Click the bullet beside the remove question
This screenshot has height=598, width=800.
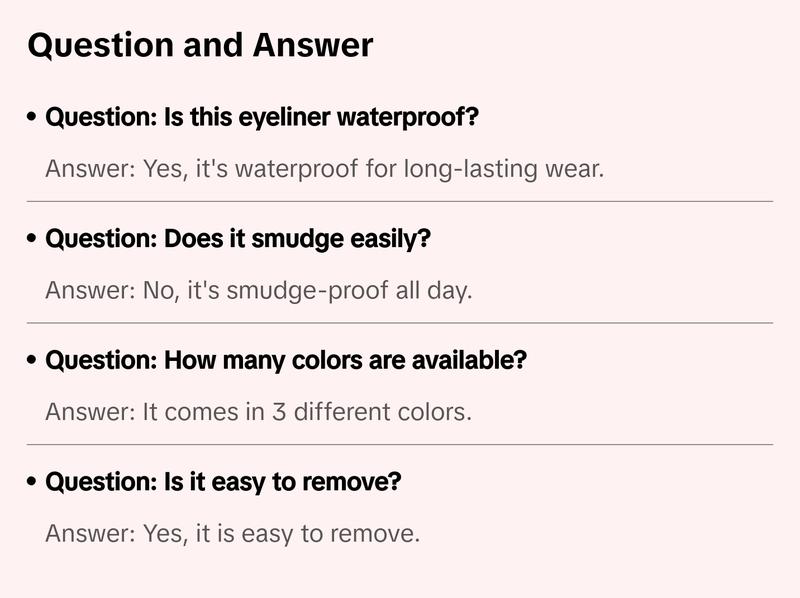[33, 482]
